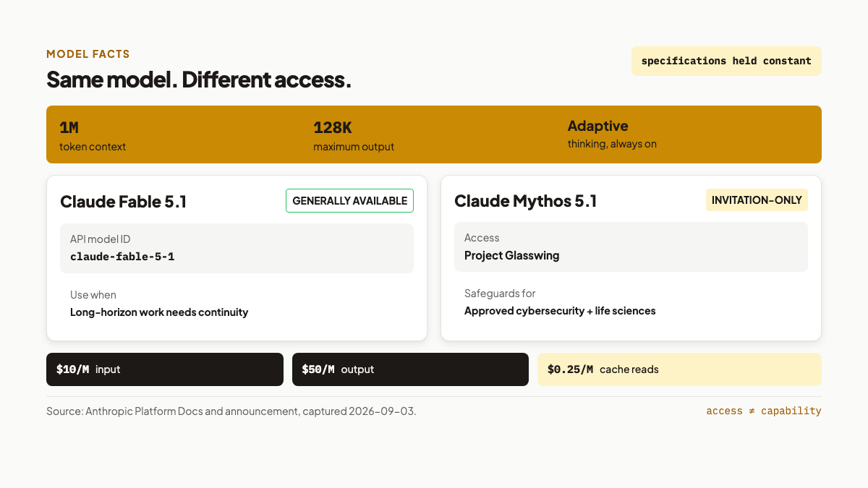Click the 'Claude Fable 5.1' card title

(124, 202)
